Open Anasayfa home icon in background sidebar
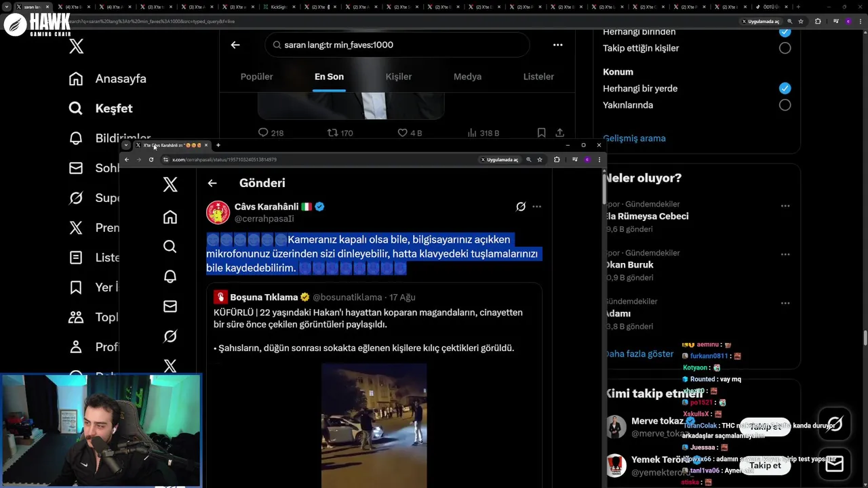The width and height of the screenshot is (868, 488). pyautogui.click(x=76, y=79)
